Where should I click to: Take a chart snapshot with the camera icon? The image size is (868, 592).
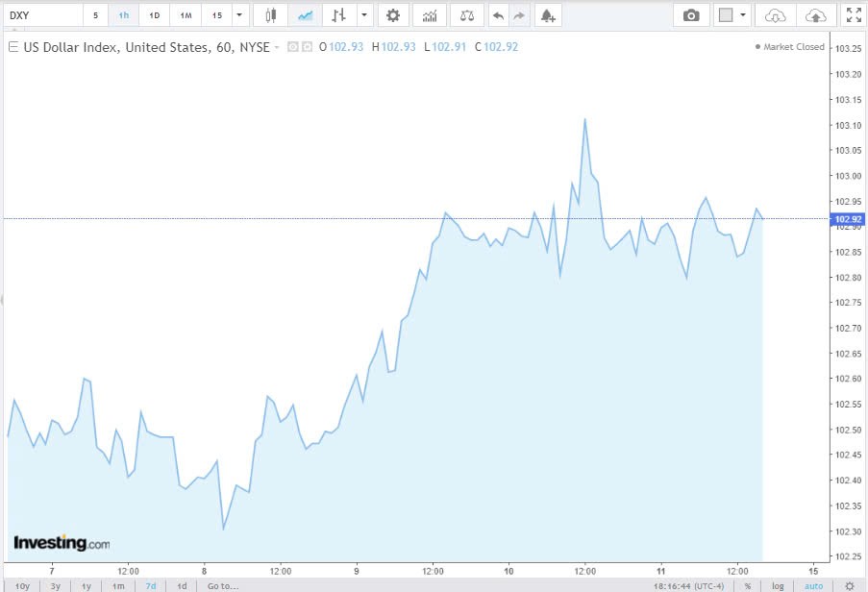tap(690, 15)
